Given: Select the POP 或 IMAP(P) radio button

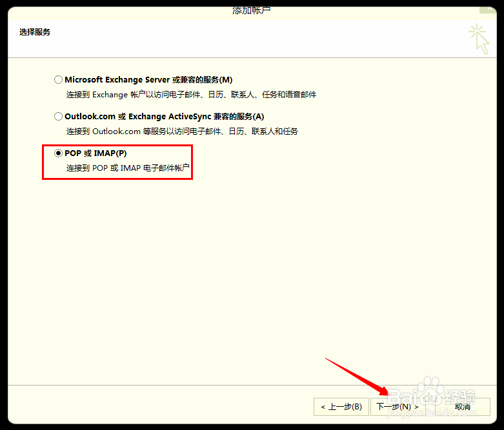Looking at the screenshot, I should pyautogui.click(x=58, y=153).
